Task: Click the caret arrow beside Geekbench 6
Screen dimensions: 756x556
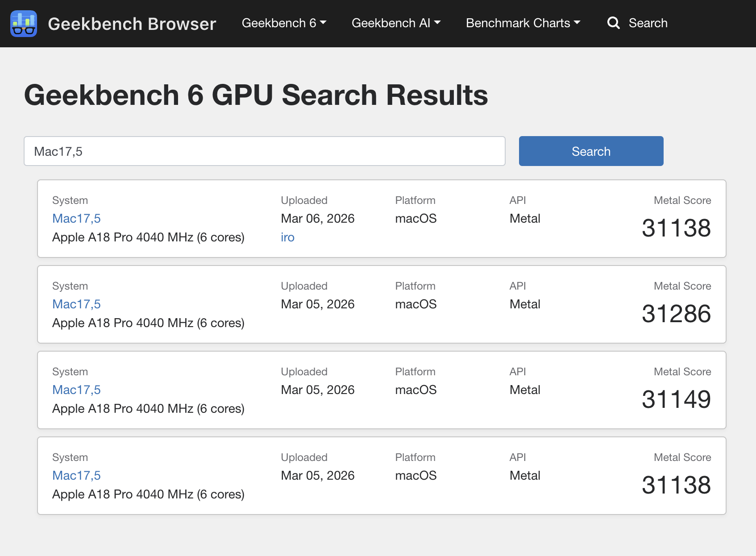Action: click(x=323, y=23)
